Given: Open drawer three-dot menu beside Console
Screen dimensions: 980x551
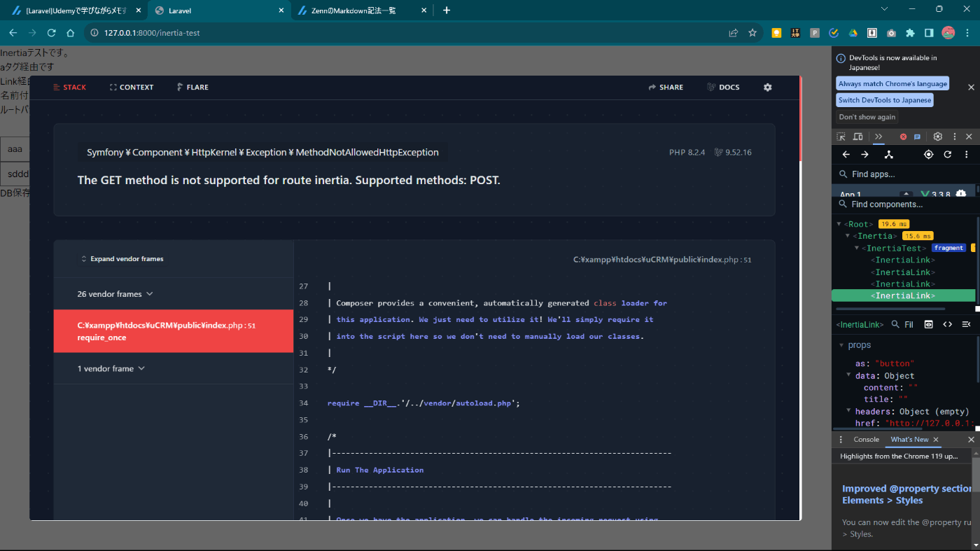Looking at the screenshot, I should [x=841, y=440].
